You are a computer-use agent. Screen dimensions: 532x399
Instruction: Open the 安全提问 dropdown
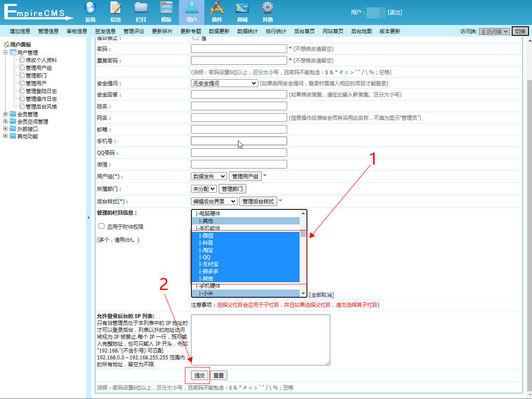(224, 83)
